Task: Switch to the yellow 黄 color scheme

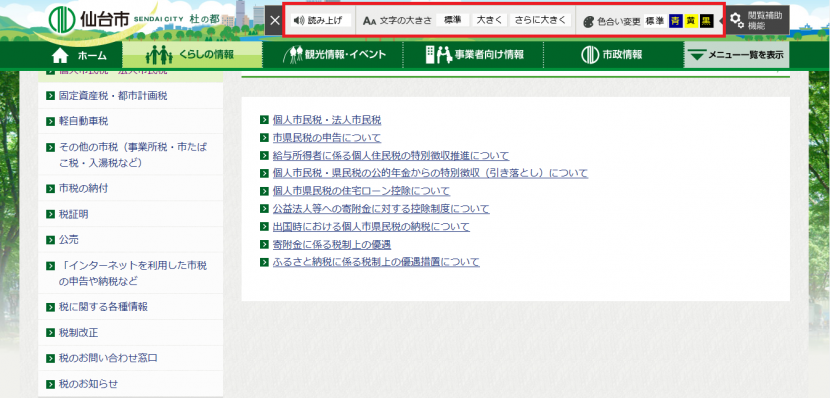Action: pos(690,21)
